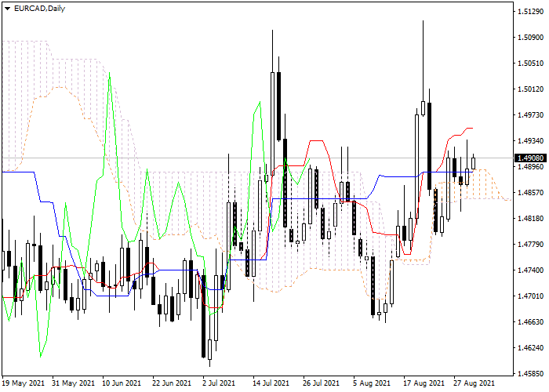549x392 pixels.
Task: Select the 5 Aug 2021 date label
Action: click(x=372, y=383)
